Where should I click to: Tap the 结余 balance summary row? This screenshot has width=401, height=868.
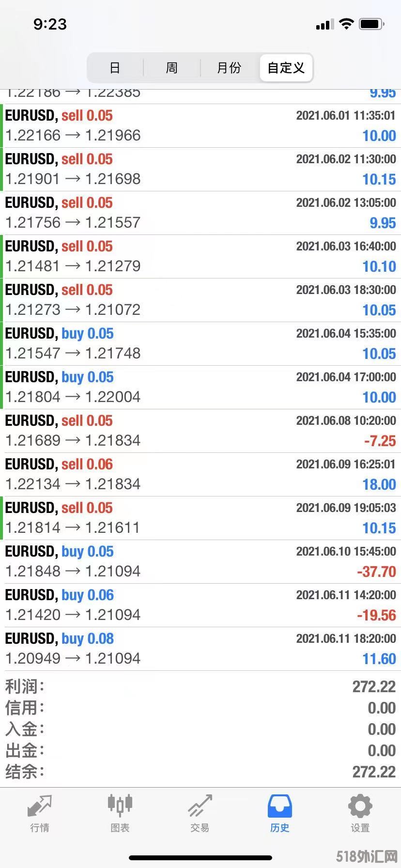click(x=200, y=772)
